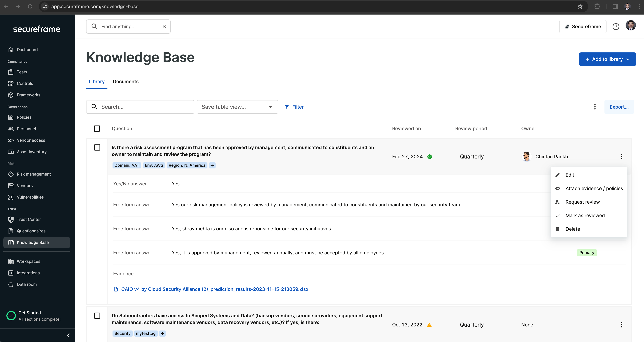Go to Data room

(27, 284)
